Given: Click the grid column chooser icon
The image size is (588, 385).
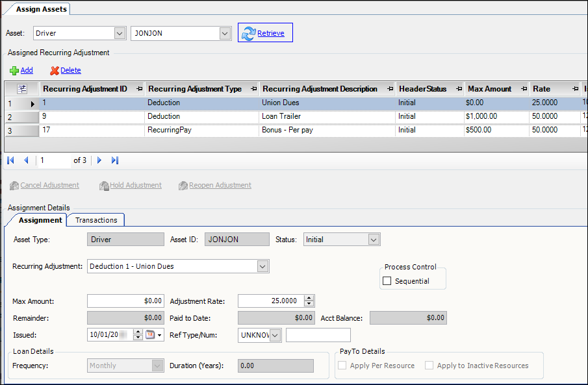Looking at the screenshot, I should (21, 89).
